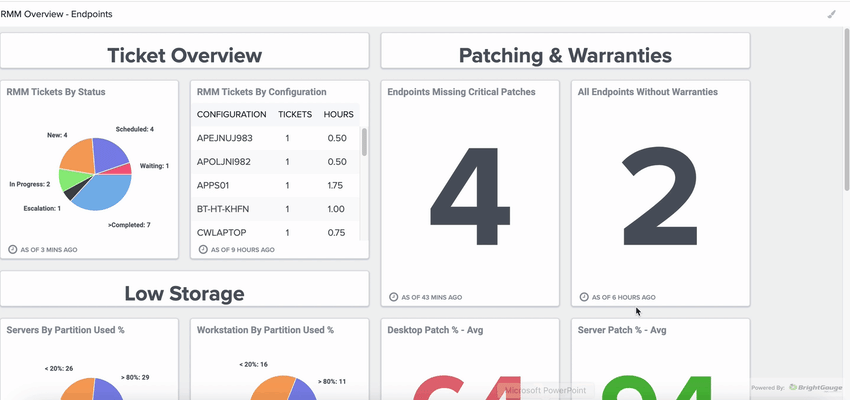Click the 0.75 hours value
Viewport: 850px width, 400px height.
337,233
